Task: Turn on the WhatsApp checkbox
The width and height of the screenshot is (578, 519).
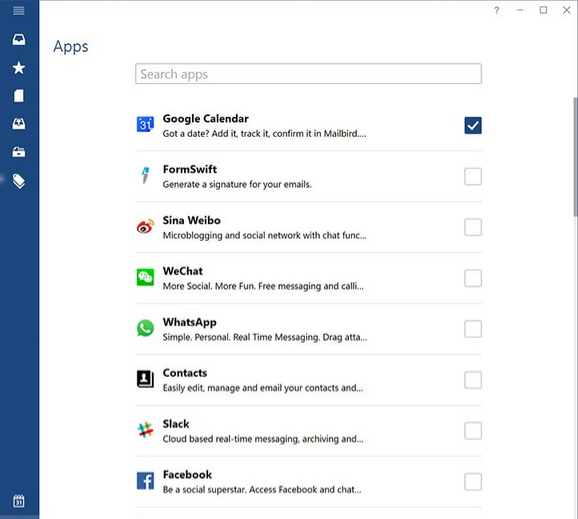Action: point(473,329)
